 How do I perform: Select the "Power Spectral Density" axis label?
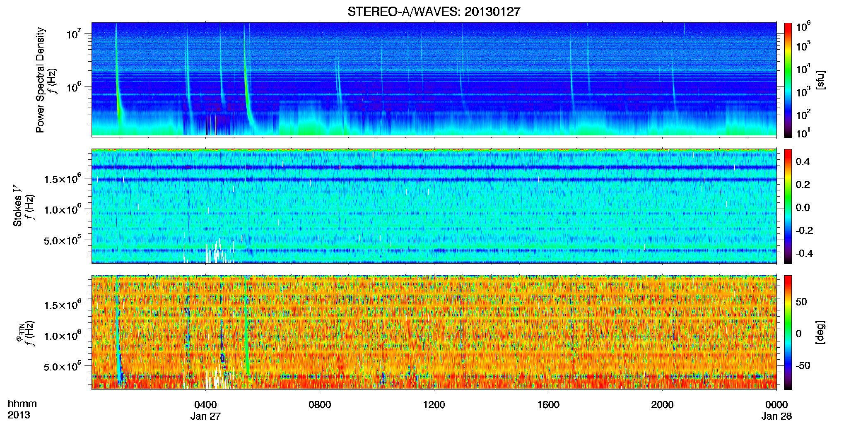coord(40,80)
